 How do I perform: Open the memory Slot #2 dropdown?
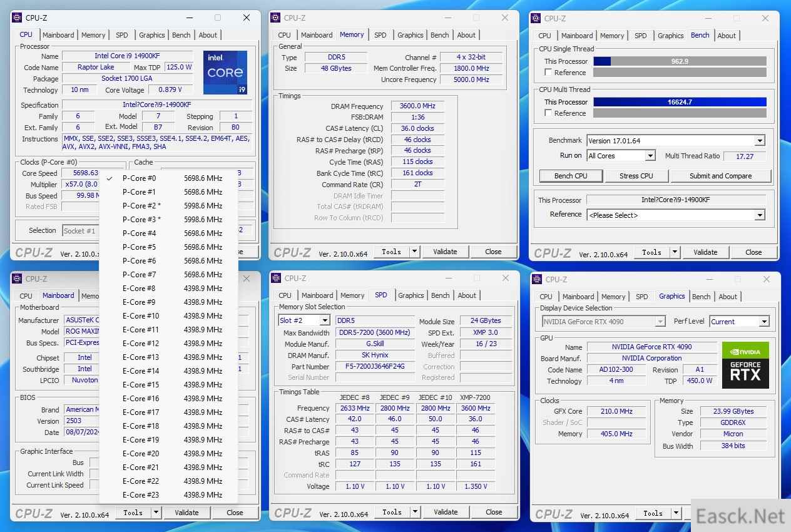325,320
